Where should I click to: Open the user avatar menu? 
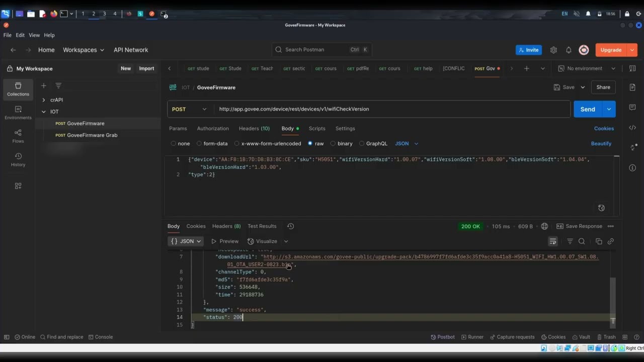click(584, 50)
